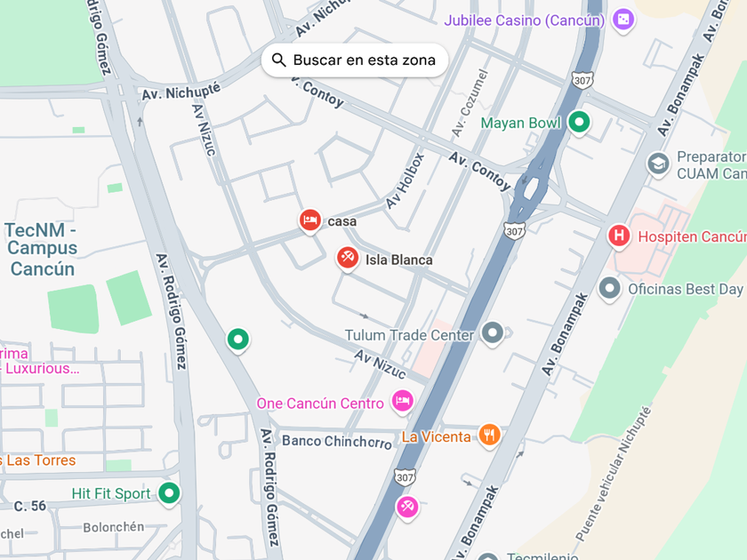Click the Preparatoria CUAM graduation cap icon

click(658, 164)
